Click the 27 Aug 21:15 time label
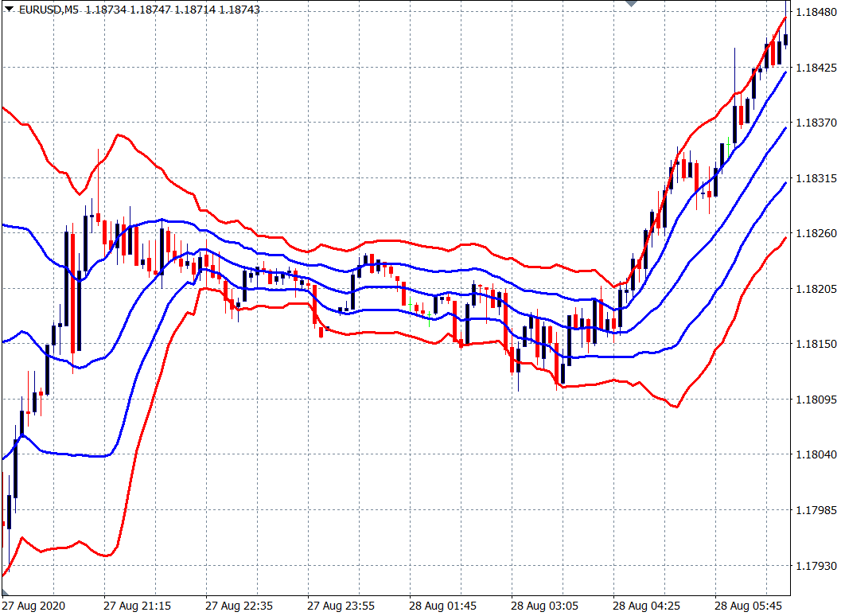The height and width of the screenshot is (616, 841). (x=137, y=606)
